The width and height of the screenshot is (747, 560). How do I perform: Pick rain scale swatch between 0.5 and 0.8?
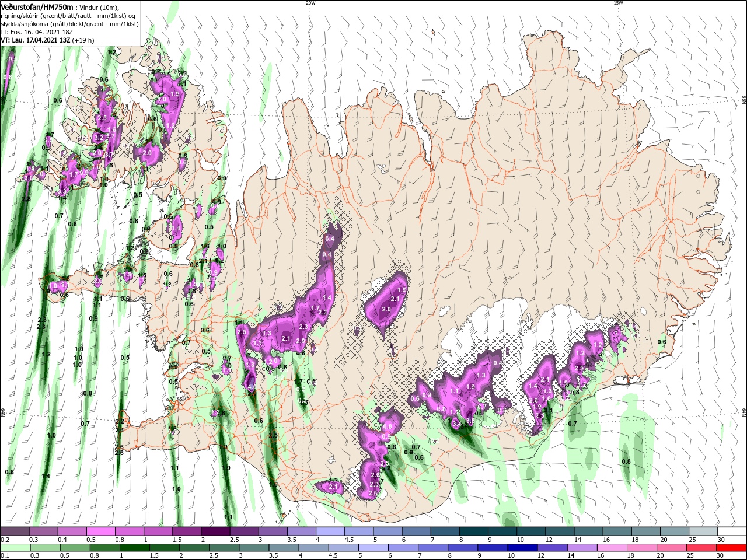click(x=75, y=547)
